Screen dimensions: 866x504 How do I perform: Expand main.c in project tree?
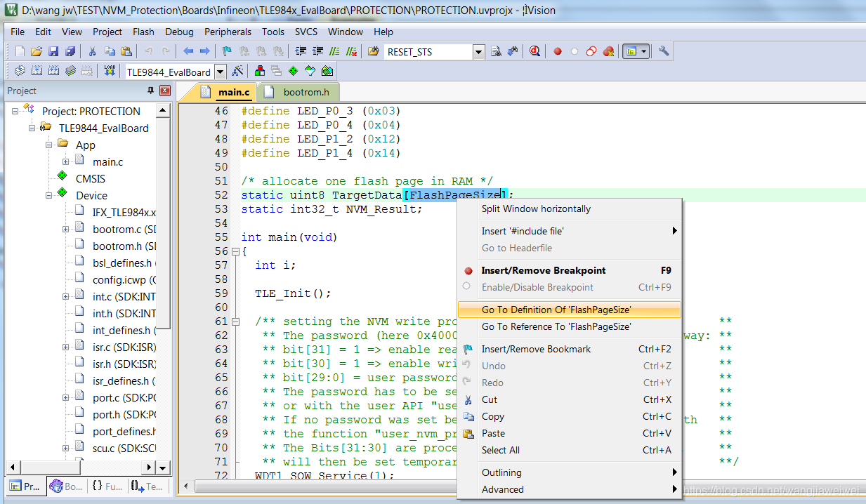coord(66,161)
